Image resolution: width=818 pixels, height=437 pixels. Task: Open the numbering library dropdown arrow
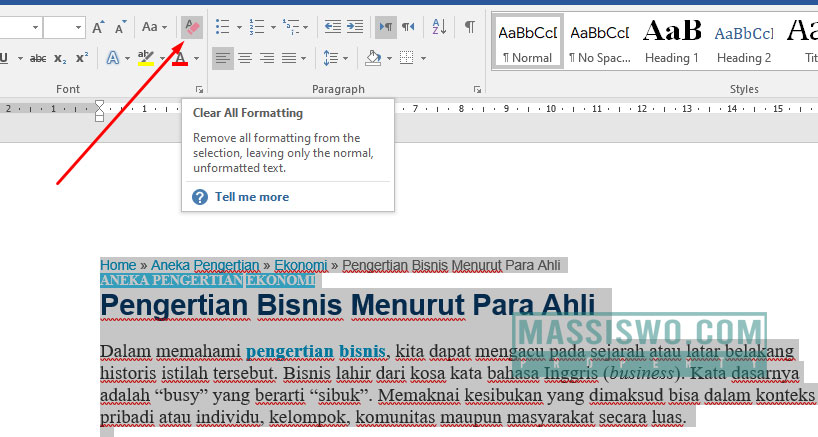click(273, 27)
